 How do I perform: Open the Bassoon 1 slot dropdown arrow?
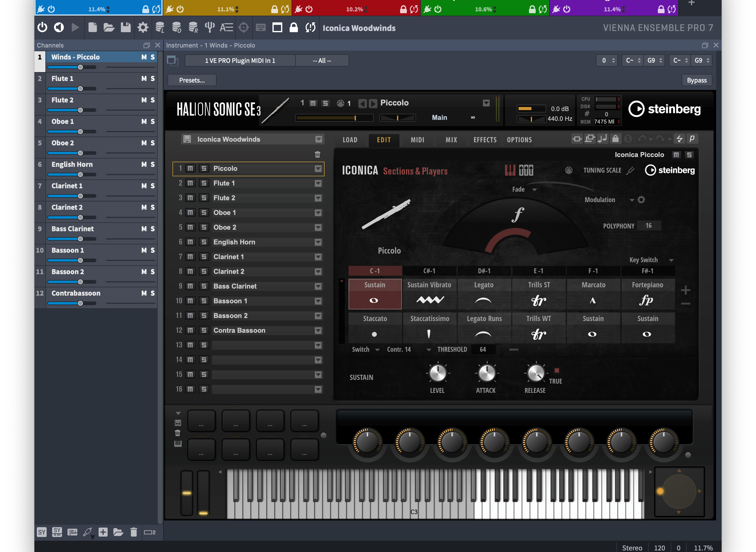point(318,301)
